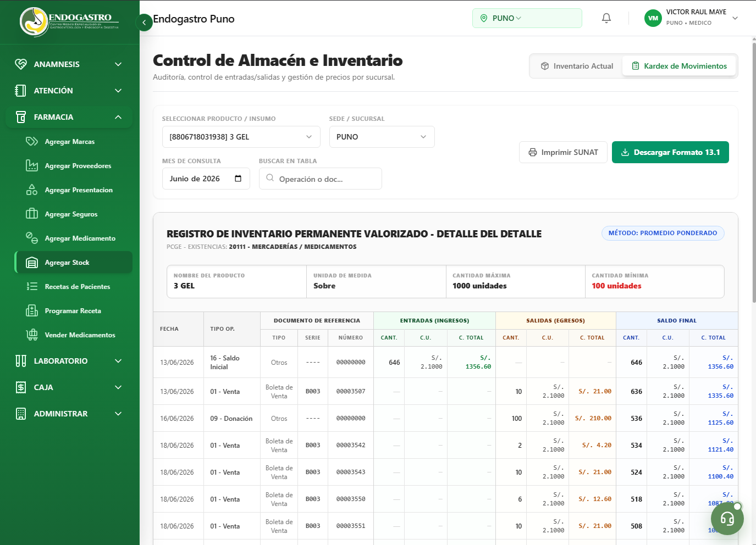Screen dimensions: 756x545
Task: Click document number 00003543
Action: tap(351, 472)
